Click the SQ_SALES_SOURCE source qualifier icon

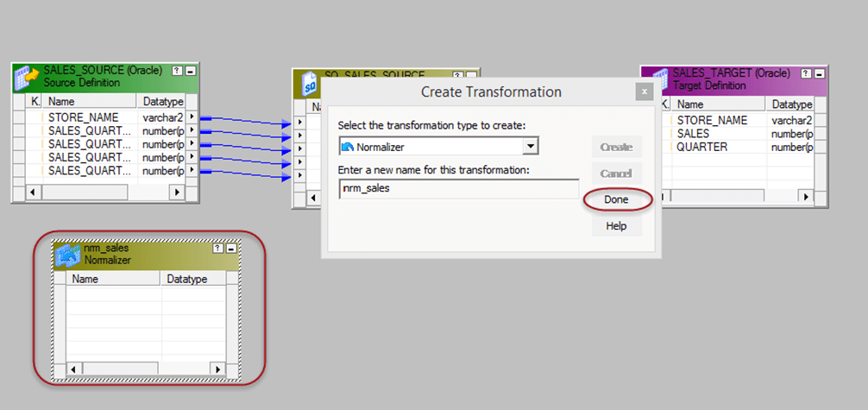coord(309,84)
